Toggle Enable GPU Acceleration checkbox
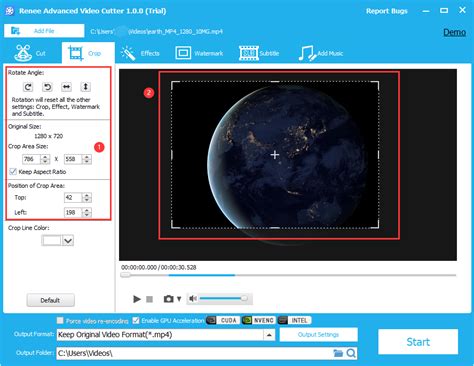The image size is (474, 366). coord(136,320)
